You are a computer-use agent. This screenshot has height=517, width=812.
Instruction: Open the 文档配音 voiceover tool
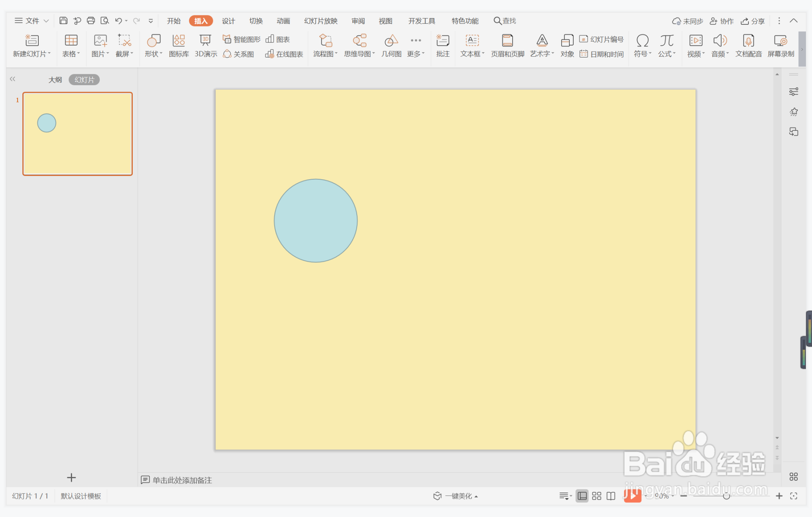pos(748,45)
